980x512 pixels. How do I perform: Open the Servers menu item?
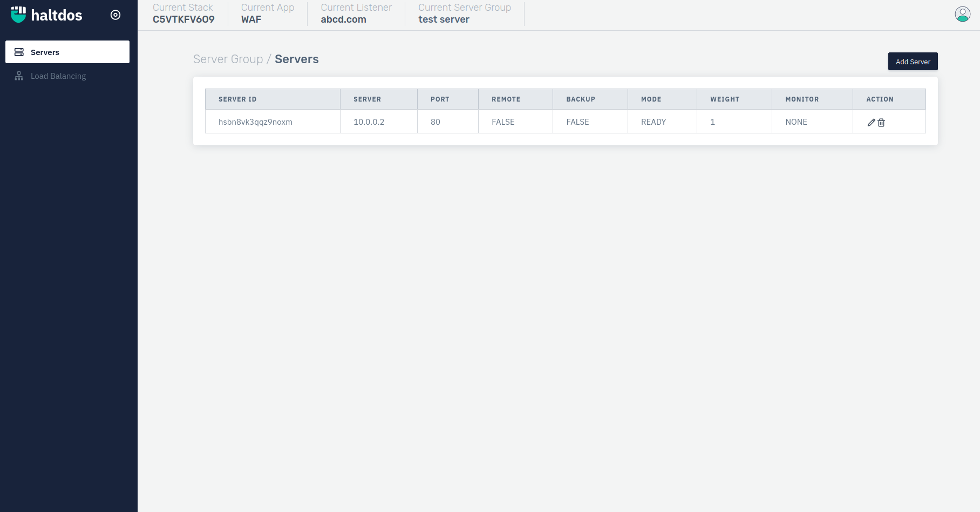(67, 52)
